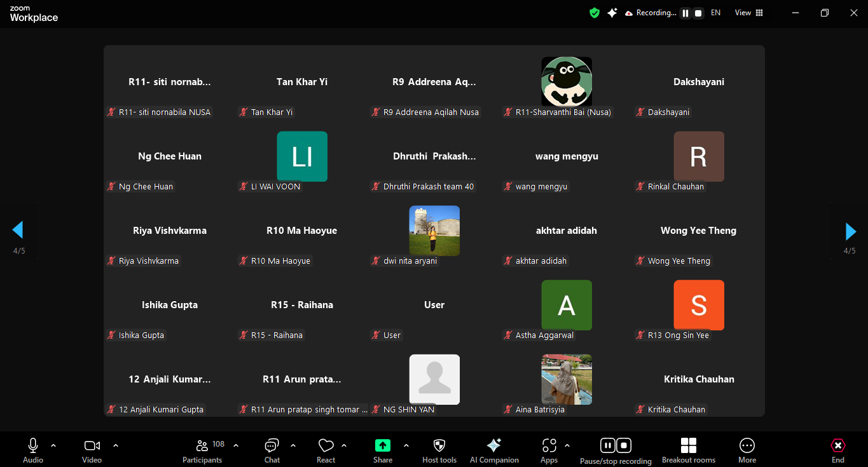Click the Zoom Workplace logo
Image resolution: width=868 pixels, height=467 pixels.
[34, 15]
